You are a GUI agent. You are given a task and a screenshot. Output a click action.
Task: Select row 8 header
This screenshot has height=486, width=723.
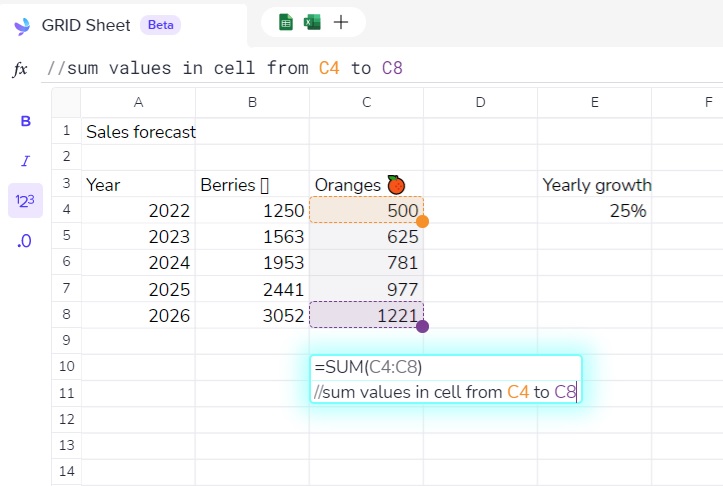pos(66,314)
